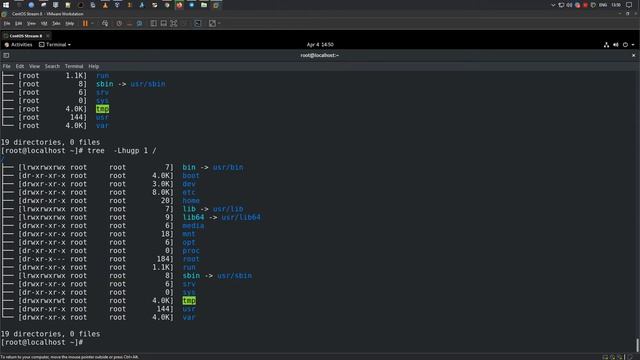640x360 pixels.
Task: Click the Firefox icon in Windows taskbar
Action: point(179,5)
